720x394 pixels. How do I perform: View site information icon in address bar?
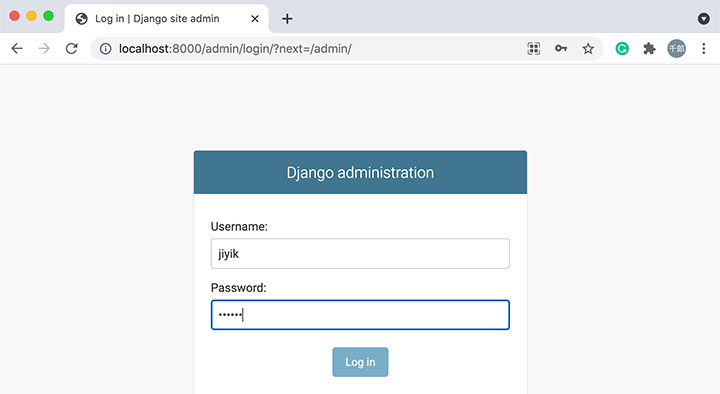tap(106, 49)
